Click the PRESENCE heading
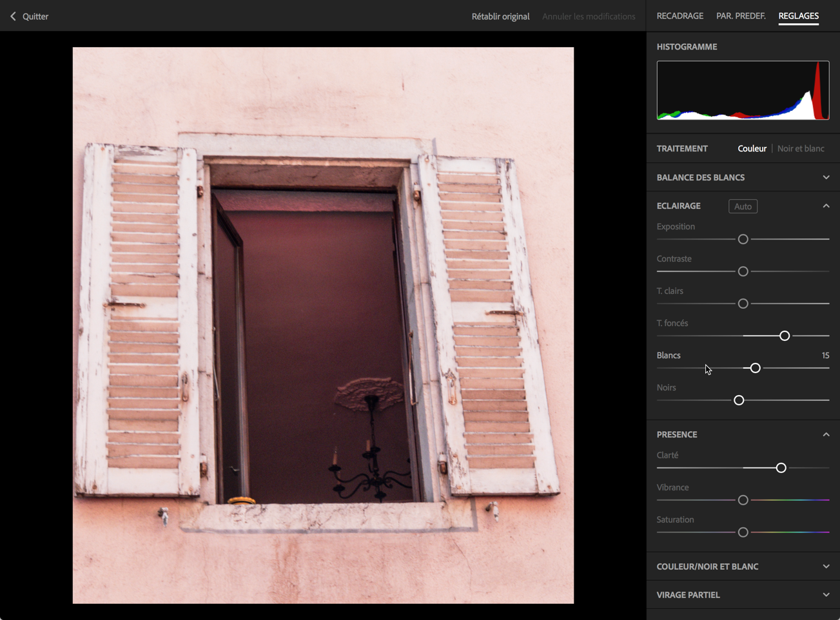840x620 pixels. click(x=677, y=434)
